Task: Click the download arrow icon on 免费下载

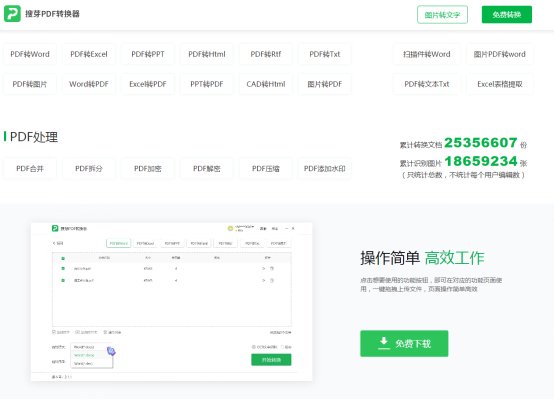Action: (x=384, y=343)
